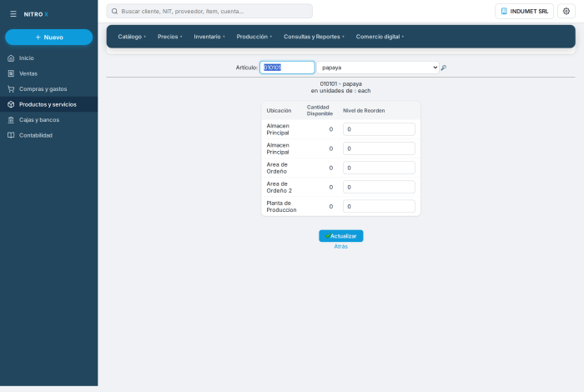The image size is (584, 392).
Task: Click the Ubicación column header
Action: (x=279, y=111)
